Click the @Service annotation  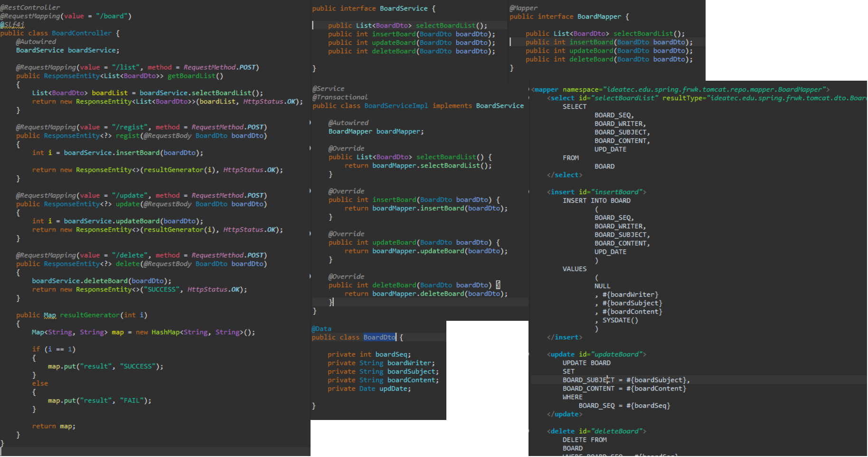coord(328,89)
